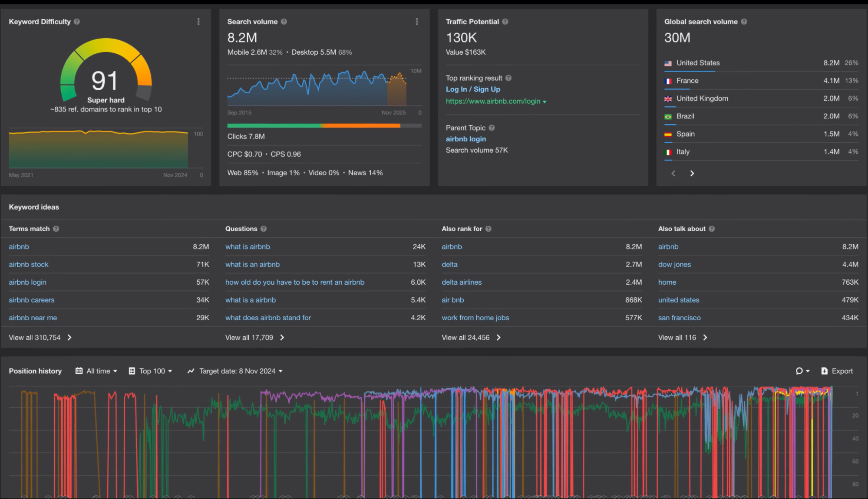This screenshot has height=499, width=868.
Task: Open the what is a airbnb question
Action: (251, 300)
